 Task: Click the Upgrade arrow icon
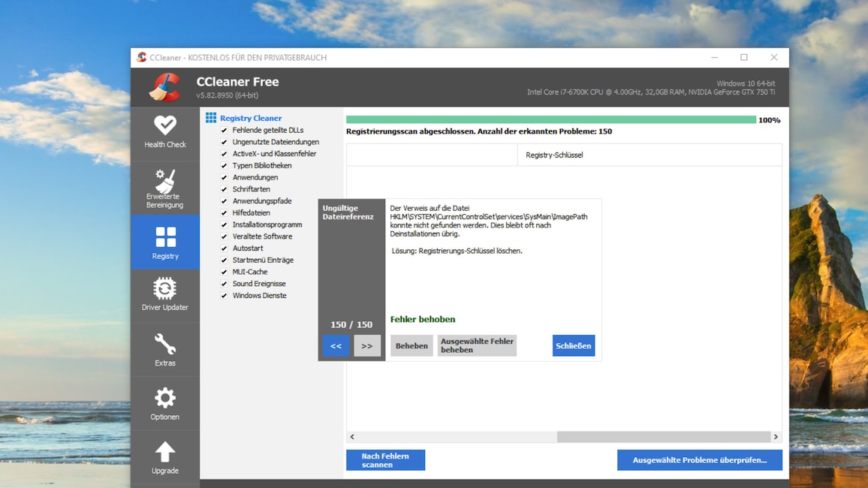pyautogui.click(x=165, y=451)
